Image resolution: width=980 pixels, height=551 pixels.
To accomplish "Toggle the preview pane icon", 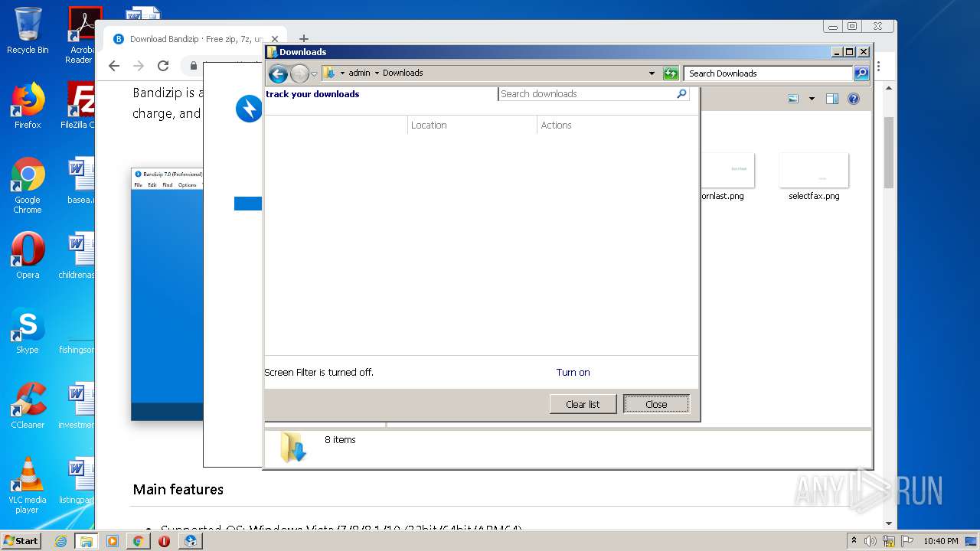I will click(x=832, y=99).
